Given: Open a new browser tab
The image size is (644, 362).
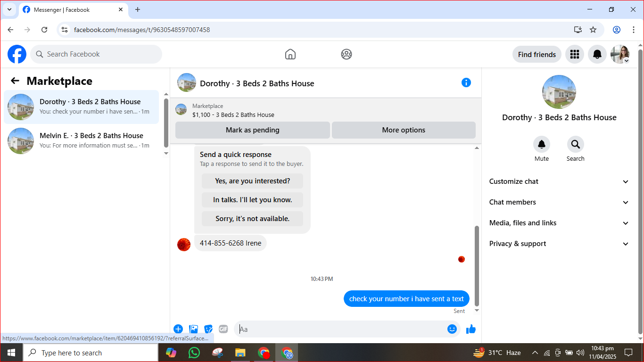Looking at the screenshot, I should (x=138, y=9).
